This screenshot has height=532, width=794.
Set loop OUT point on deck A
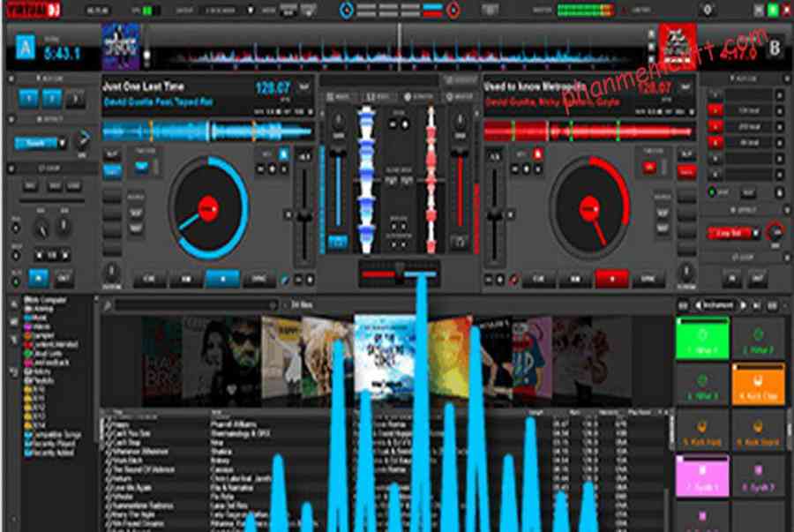tap(64, 278)
